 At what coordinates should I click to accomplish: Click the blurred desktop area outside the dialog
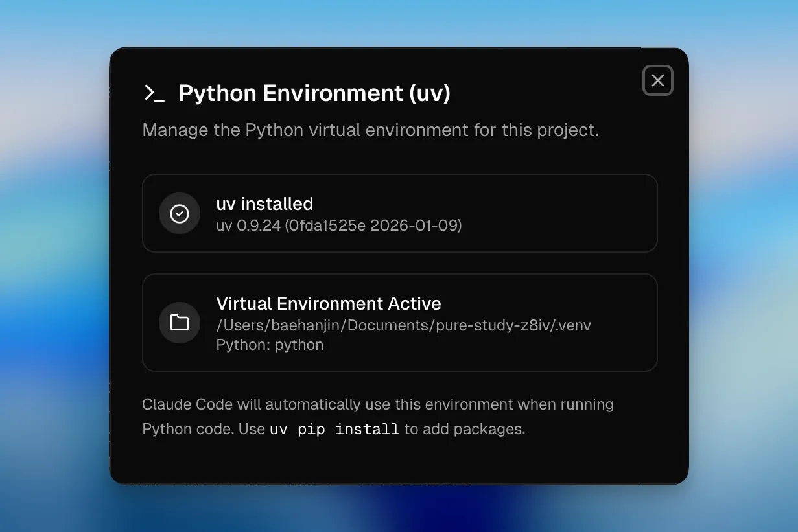[x=52, y=259]
